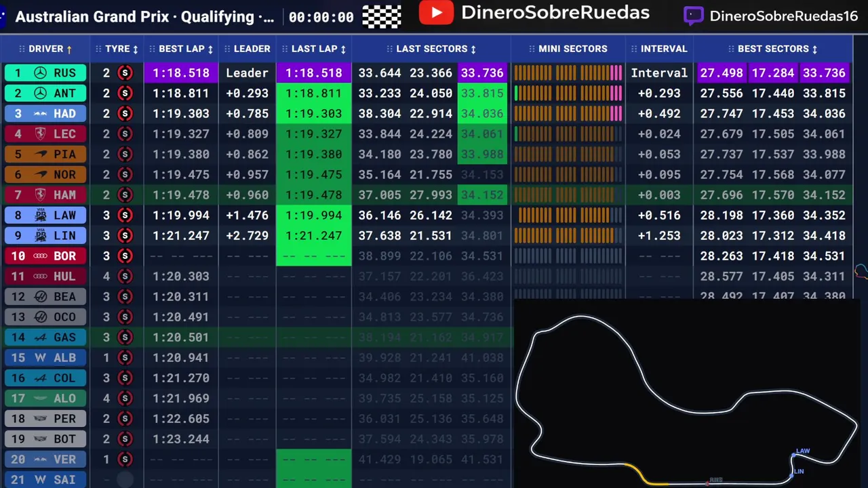
Task: Open the DineroSobreRuedas16 Twitch channel name
Action: tap(784, 16)
